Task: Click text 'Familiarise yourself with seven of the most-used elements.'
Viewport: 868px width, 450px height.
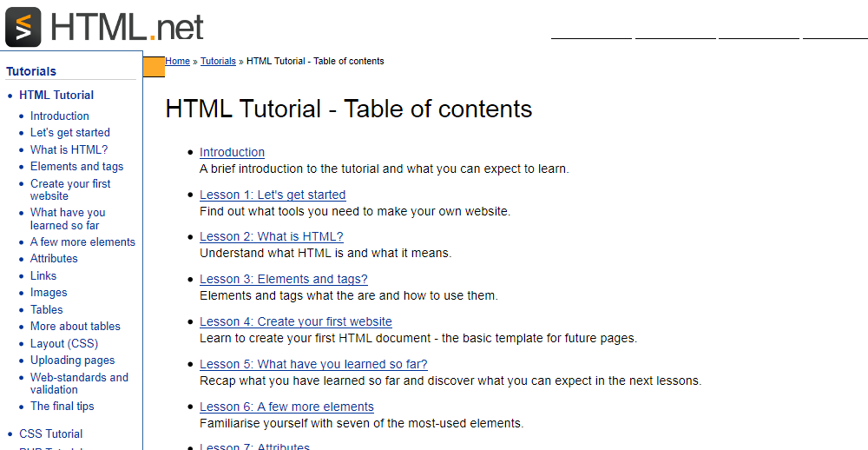Action: click(x=361, y=423)
